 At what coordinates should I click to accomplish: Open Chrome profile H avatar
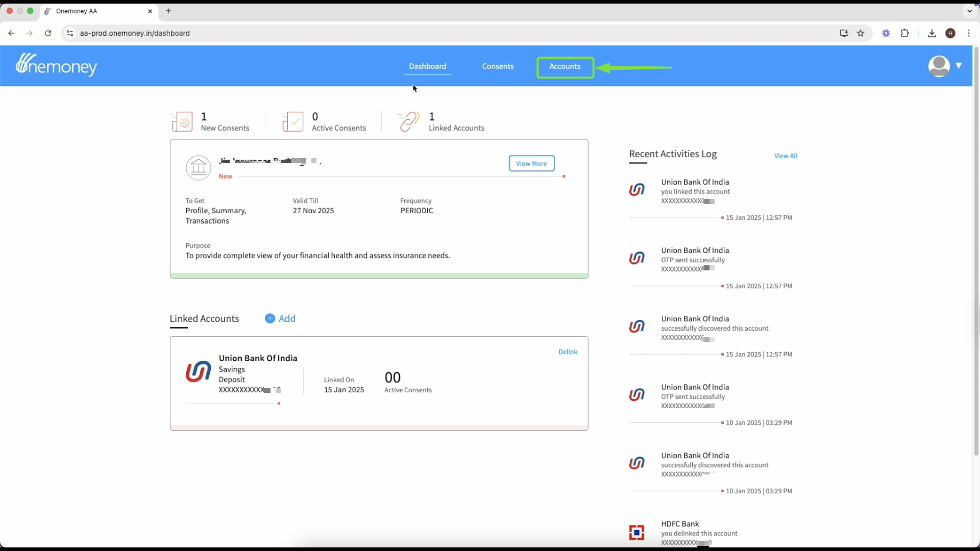pos(950,33)
